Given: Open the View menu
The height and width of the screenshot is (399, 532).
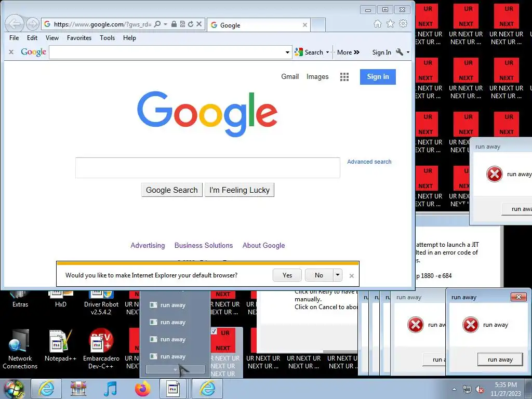Looking at the screenshot, I should click(x=52, y=37).
